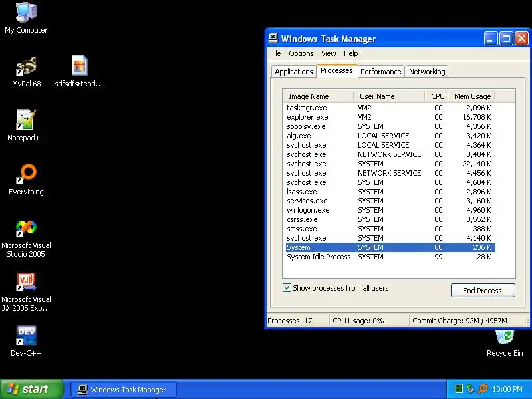Click the Commit Charge status entry
Viewport: 532px width, 399px height.
coord(460,321)
